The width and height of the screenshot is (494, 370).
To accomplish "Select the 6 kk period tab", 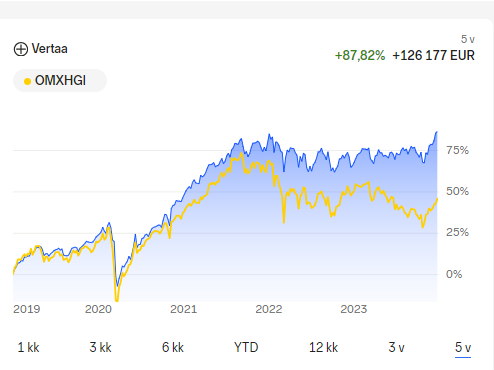I will tap(173, 348).
